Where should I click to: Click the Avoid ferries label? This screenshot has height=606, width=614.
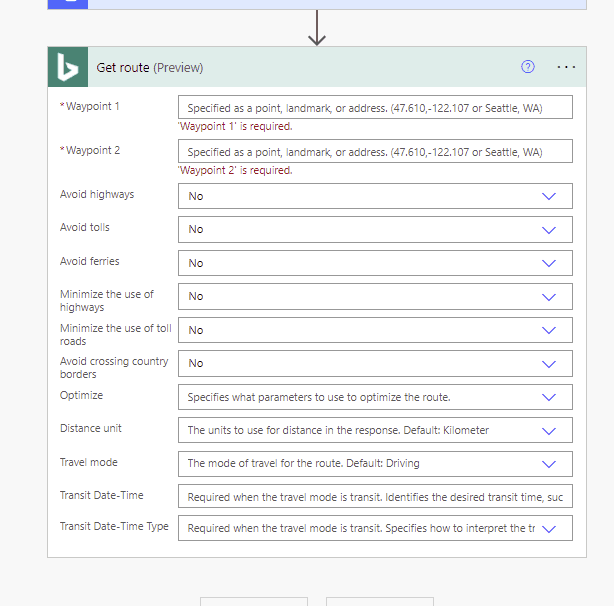[89, 261]
